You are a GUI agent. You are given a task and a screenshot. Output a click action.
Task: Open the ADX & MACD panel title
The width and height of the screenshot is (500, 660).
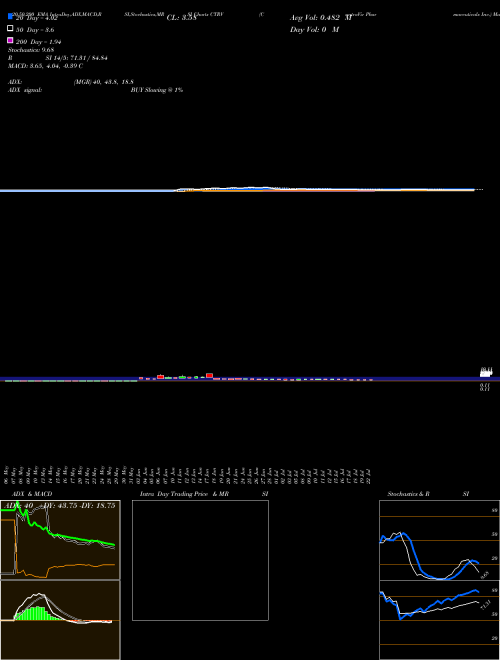coord(32,494)
